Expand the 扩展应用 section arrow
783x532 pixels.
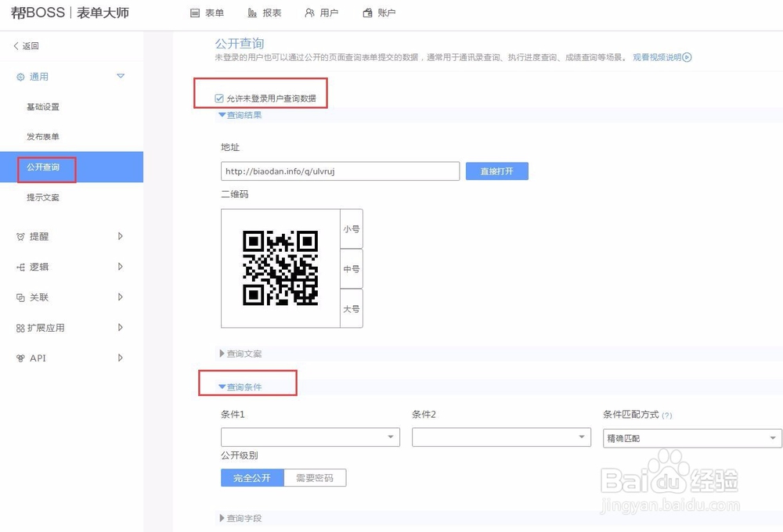pos(121,327)
